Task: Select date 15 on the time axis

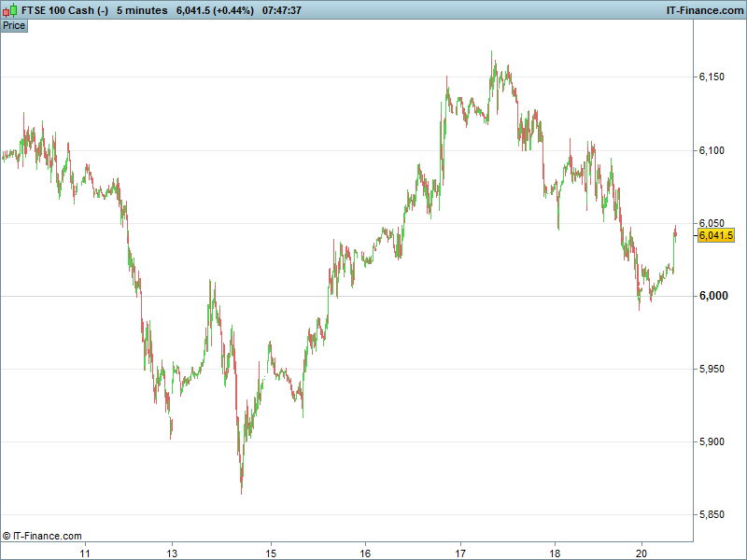Action: click(x=271, y=552)
